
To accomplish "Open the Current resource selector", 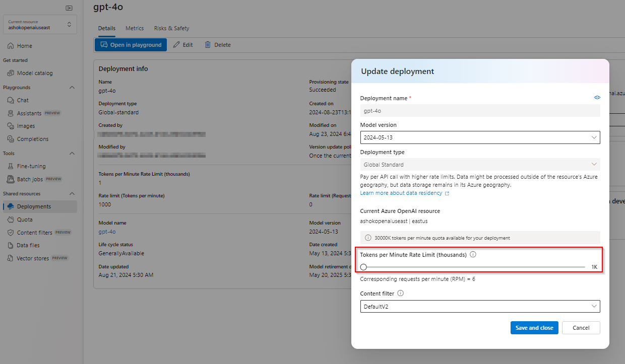I will pos(40,25).
